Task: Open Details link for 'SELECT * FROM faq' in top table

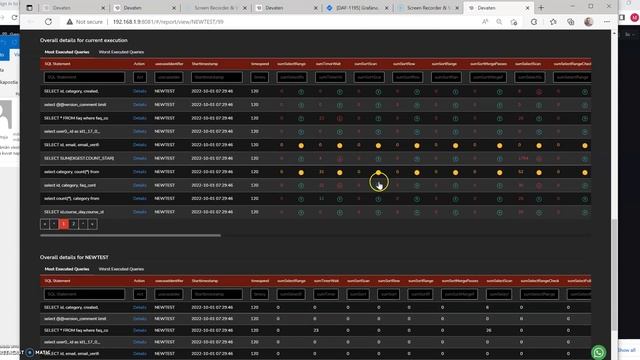Action: point(140,118)
